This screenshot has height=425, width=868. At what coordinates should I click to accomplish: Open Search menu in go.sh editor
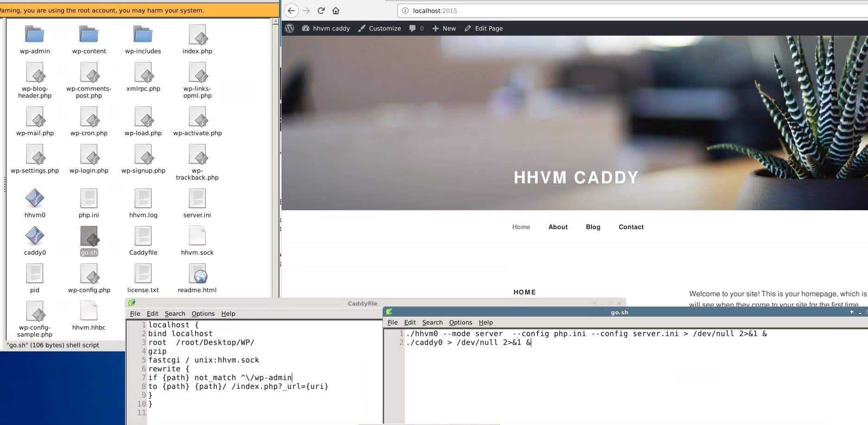(432, 322)
